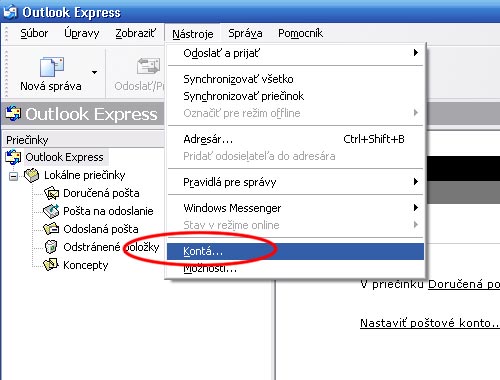This screenshot has height=380, width=500.
Task: Open the Nová správa dropdown arrow
Action: 95,72
